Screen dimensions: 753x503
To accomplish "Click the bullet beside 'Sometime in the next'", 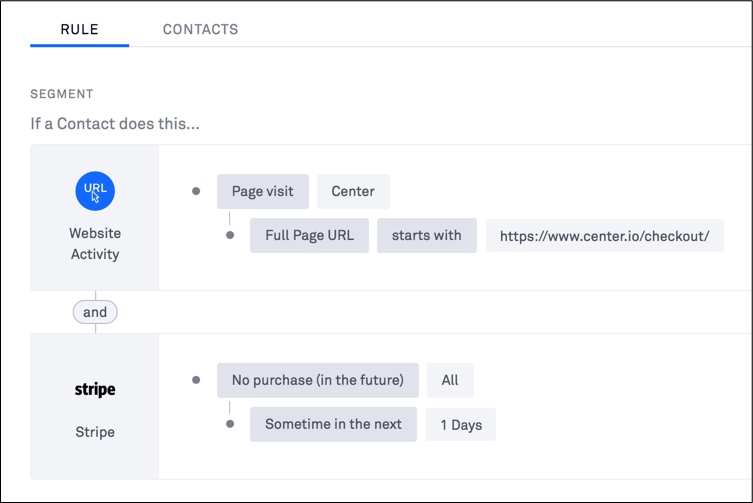I will pyautogui.click(x=230, y=424).
